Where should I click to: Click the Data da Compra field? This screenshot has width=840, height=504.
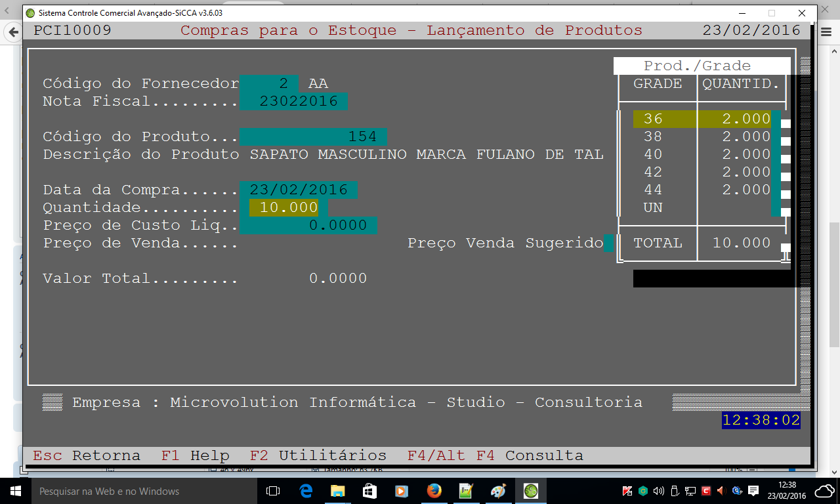coord(299,190)
